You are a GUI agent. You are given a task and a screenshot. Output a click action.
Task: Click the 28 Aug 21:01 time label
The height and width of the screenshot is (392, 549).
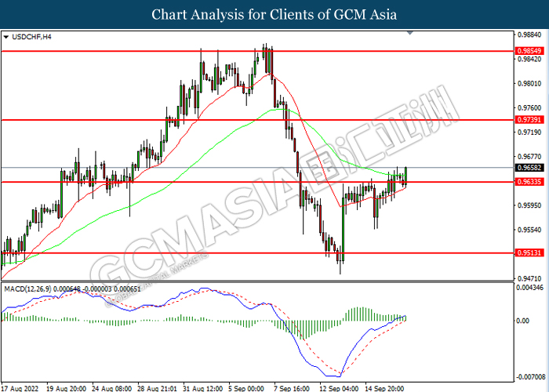tap(157, 389)
